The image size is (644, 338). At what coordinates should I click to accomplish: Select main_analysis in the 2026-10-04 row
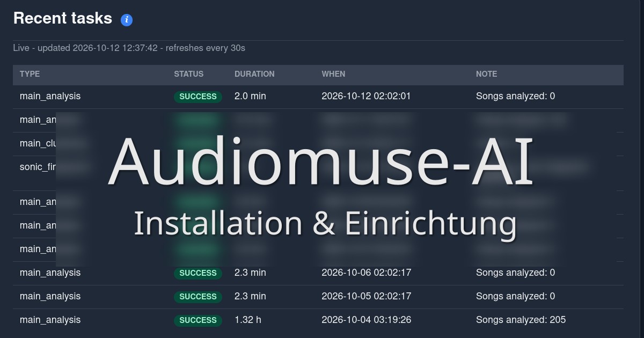click(x=50, y=320)
